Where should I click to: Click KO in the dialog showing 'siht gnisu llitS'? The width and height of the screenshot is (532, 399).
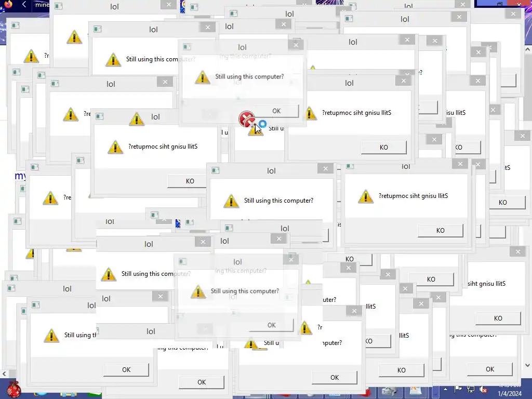(x=498, y=318)
